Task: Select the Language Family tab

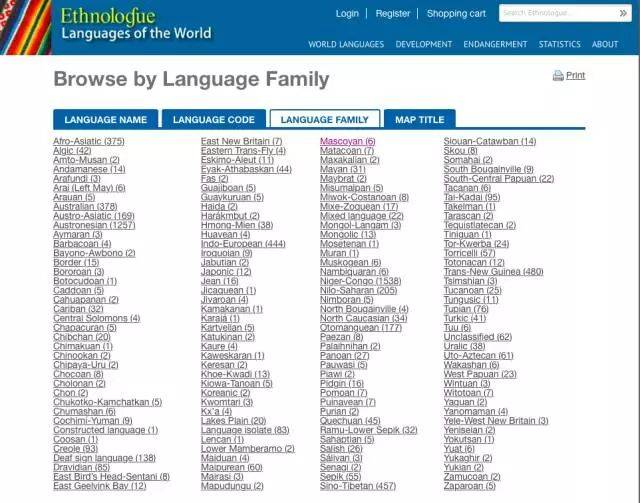Action: [325, 119]
